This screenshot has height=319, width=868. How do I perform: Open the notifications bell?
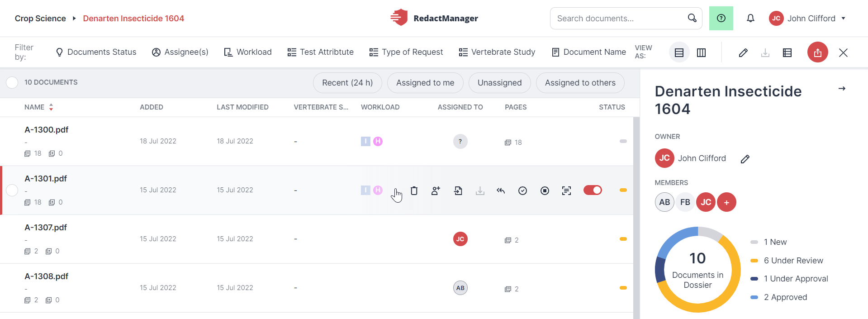(750, 18)
